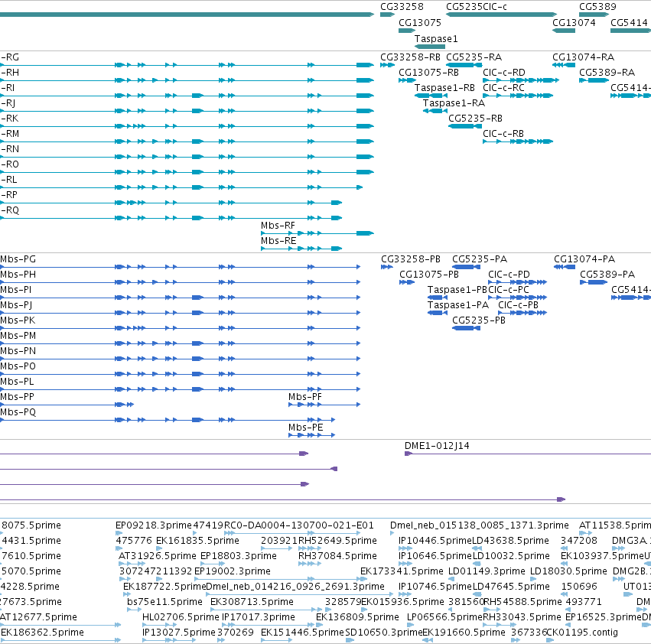This screenshot has height=644, width=651.
Task: Select EST label RC0-DA0004-130700-021-E01
Action: coord(299,525)
